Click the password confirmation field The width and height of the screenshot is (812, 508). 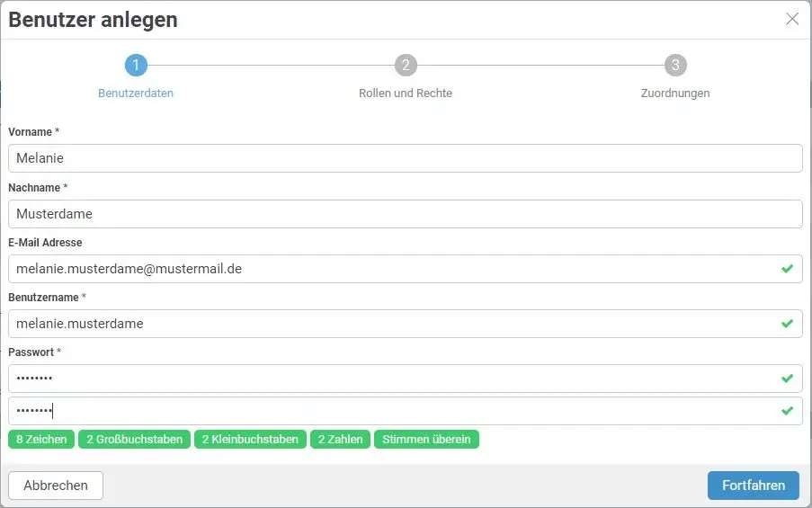tap(406, 411)
